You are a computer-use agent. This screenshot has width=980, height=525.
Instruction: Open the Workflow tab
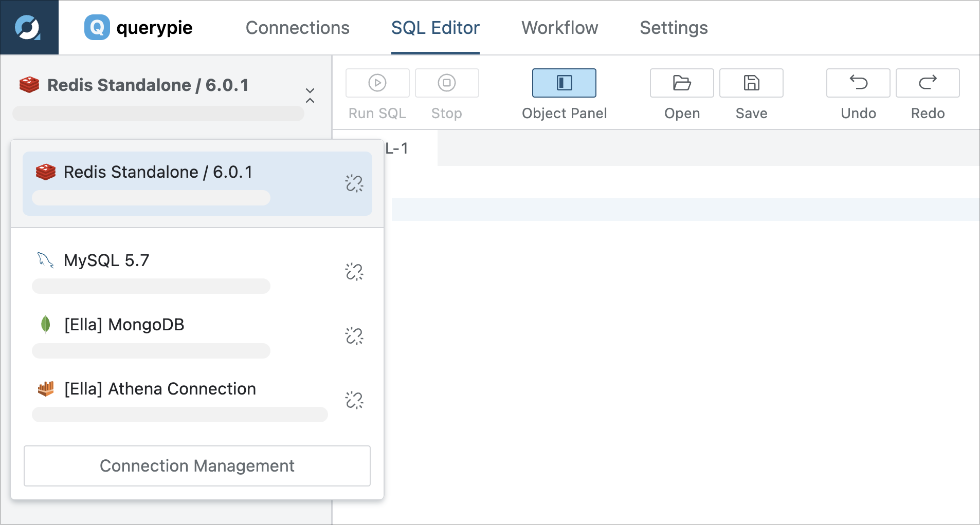coord(560,28)
